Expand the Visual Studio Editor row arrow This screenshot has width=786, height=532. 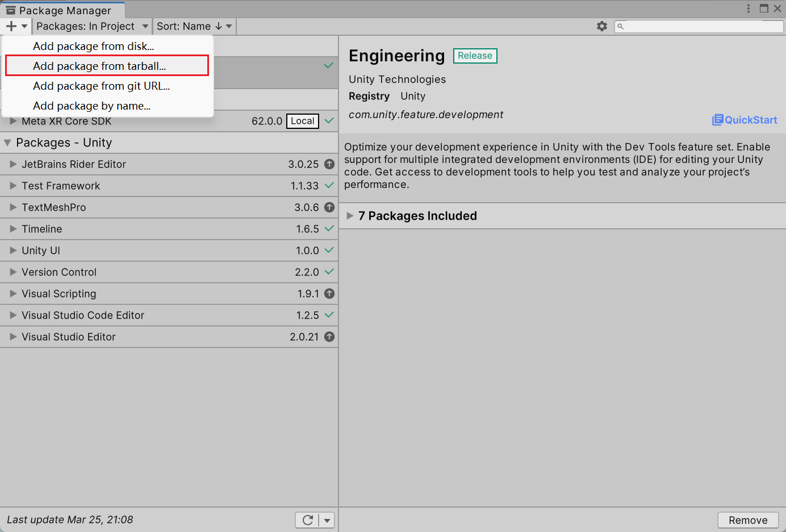[x=13, y=337]
